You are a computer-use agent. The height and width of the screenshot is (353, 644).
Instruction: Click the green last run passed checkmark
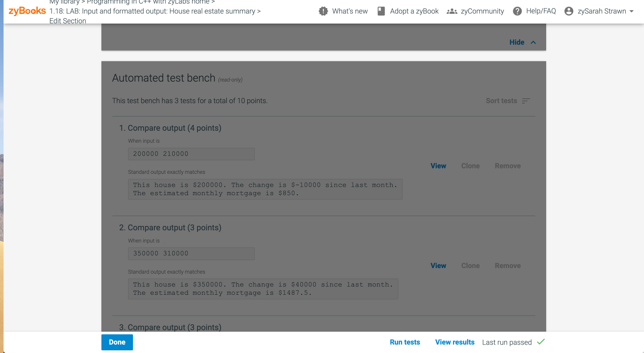(541, 342)
